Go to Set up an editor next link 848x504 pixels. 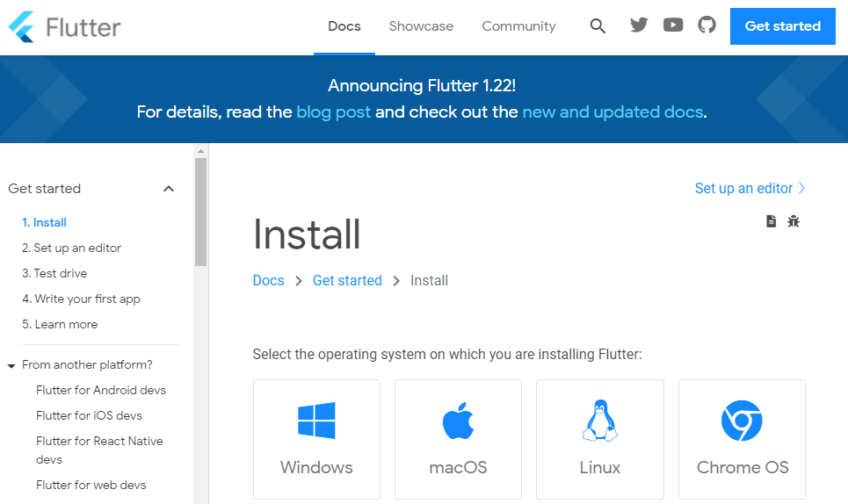click(750, 188)
